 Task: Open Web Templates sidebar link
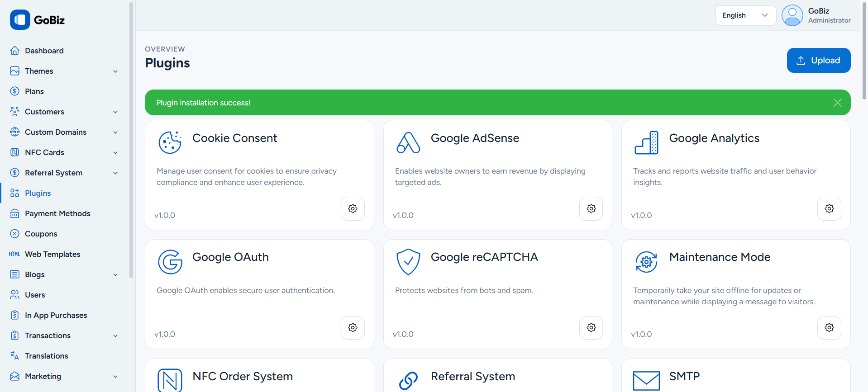[52, 254]
